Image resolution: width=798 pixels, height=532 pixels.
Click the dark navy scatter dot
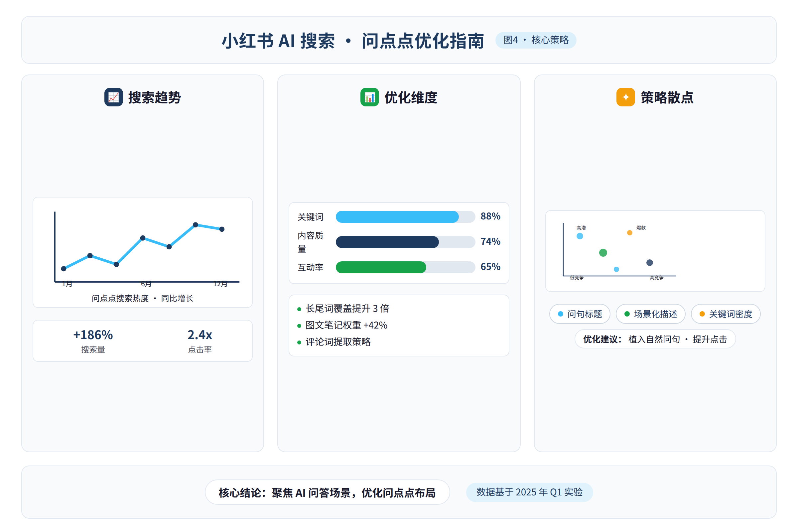(650, 263)
